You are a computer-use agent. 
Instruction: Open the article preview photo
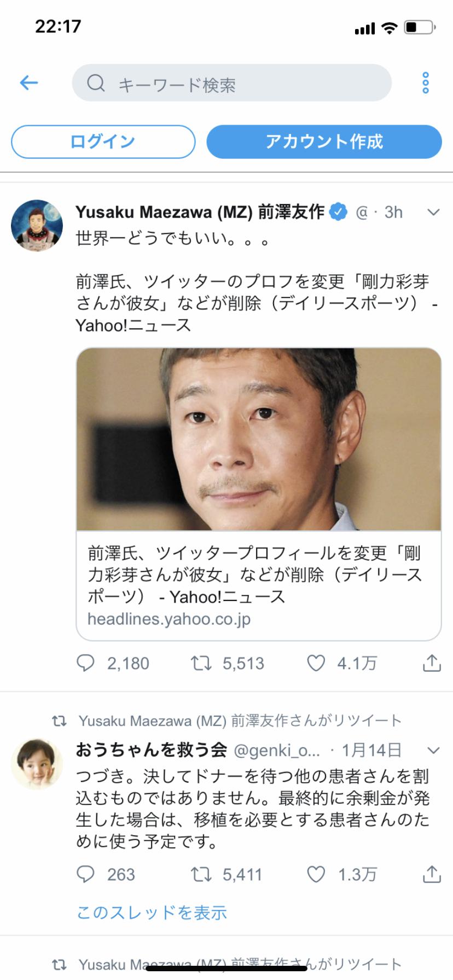coord(259,439)
